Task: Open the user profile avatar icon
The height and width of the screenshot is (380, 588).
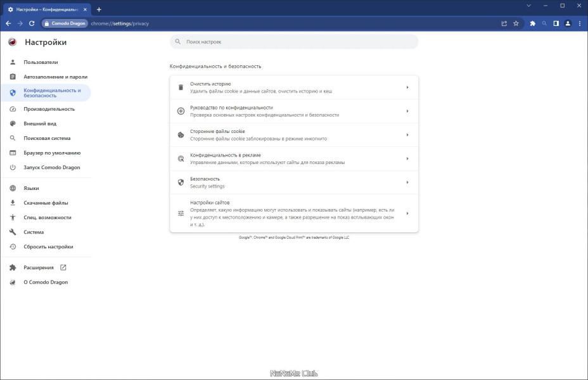Action: [568, 23]
